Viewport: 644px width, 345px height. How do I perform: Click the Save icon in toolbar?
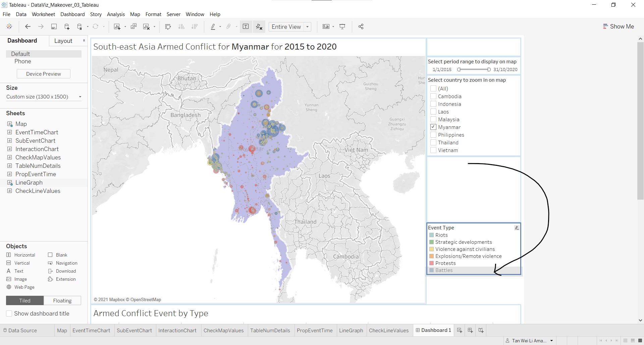tap(54, 27)
